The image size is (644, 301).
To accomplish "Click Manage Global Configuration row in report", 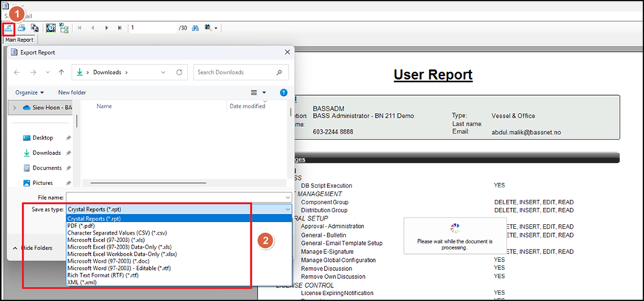I will pyautogui.click(x=338, y=260).
